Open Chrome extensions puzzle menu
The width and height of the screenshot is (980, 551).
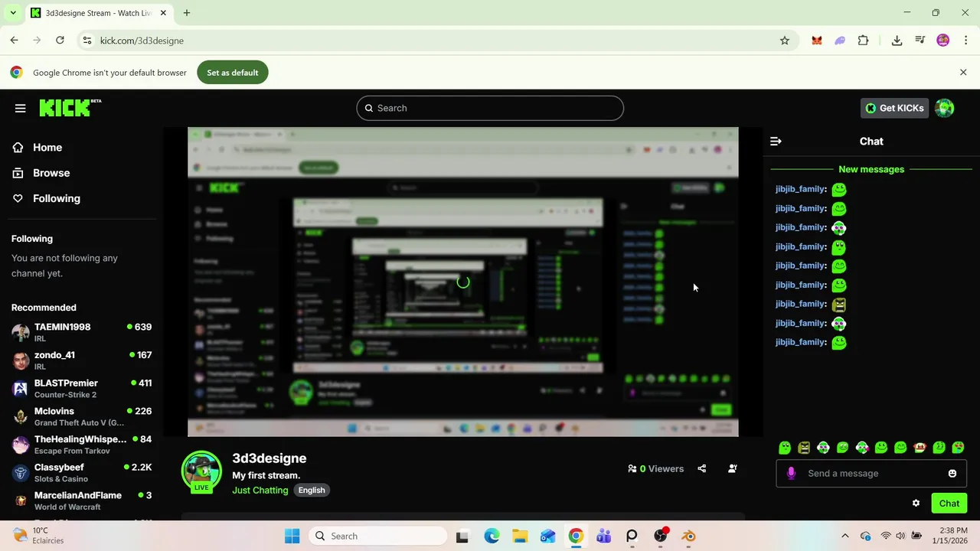864,41
